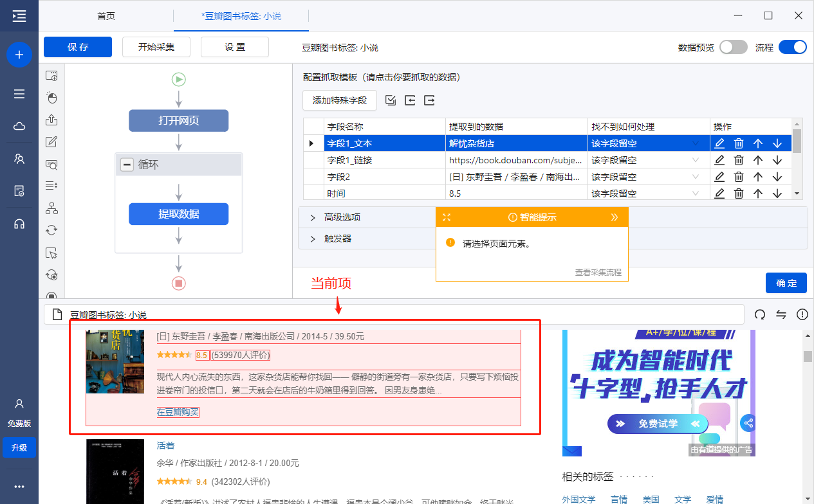Select the mouse click step tool
Viewport: 814px width, 504px height.
tap(51, 98)
